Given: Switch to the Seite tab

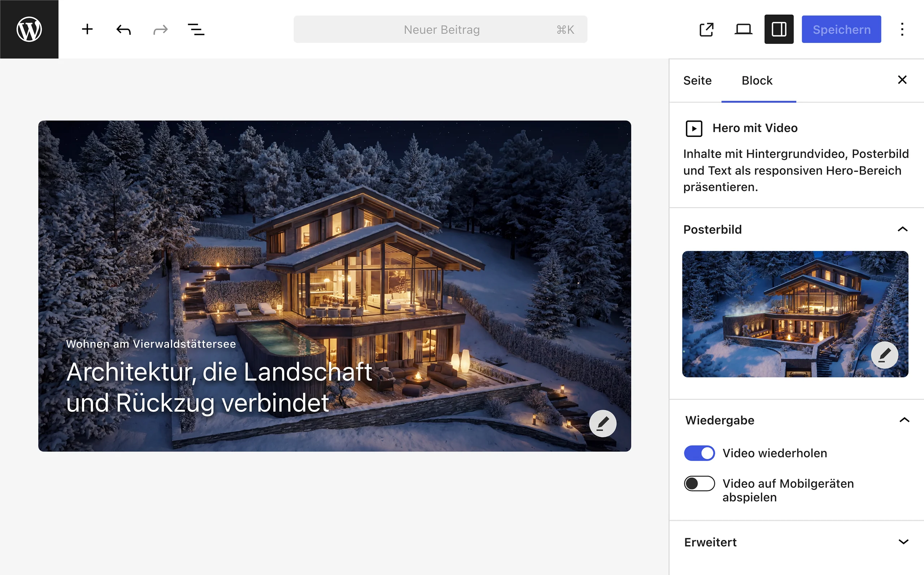Looking at the screenshot, I should pyautogui.click(x=697, y=81).
